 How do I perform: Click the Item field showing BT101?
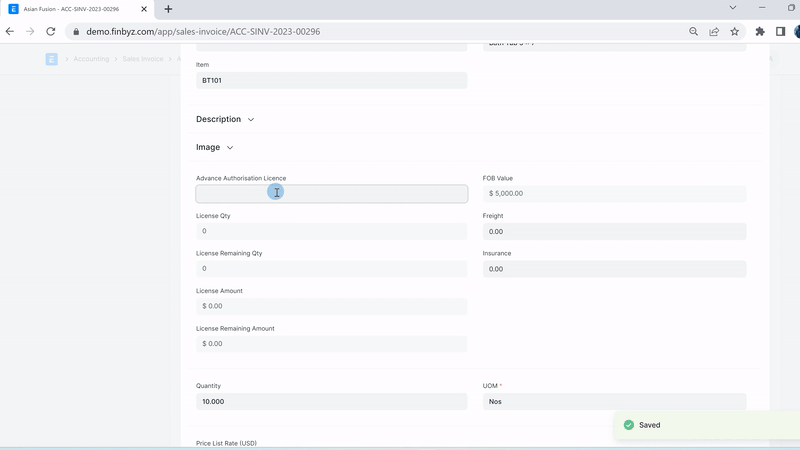coord(331,80)
